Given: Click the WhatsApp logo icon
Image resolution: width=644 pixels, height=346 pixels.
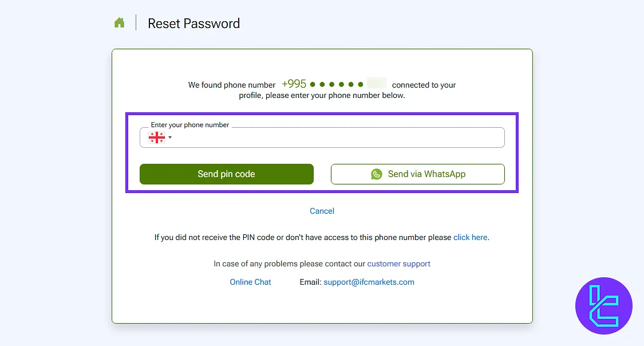Looking at the screenshot, I should 376,174.
